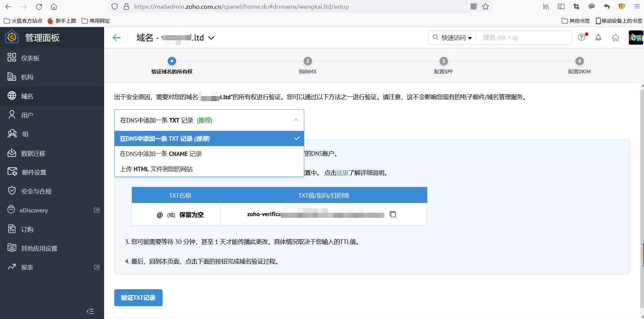
Task: Open Mail Settings in the sidebar
Action: (34, 172)
